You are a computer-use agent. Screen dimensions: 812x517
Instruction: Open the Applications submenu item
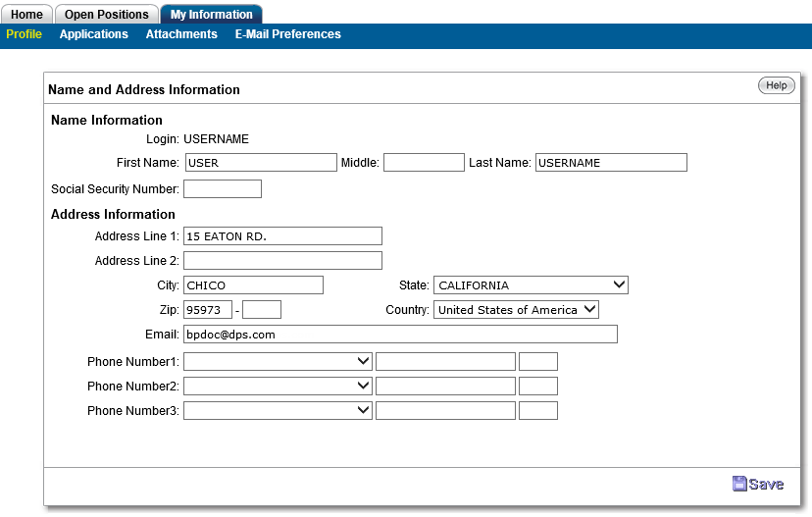pyautogui.click(x=93, y=34)
